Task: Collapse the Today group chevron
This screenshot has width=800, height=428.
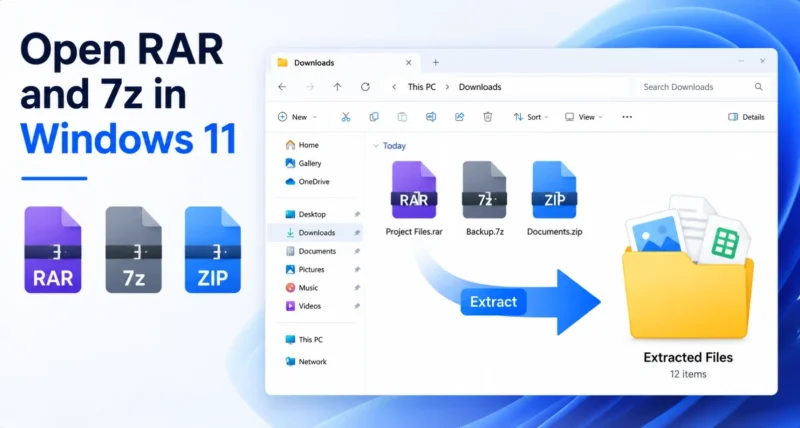Action: 376,146
